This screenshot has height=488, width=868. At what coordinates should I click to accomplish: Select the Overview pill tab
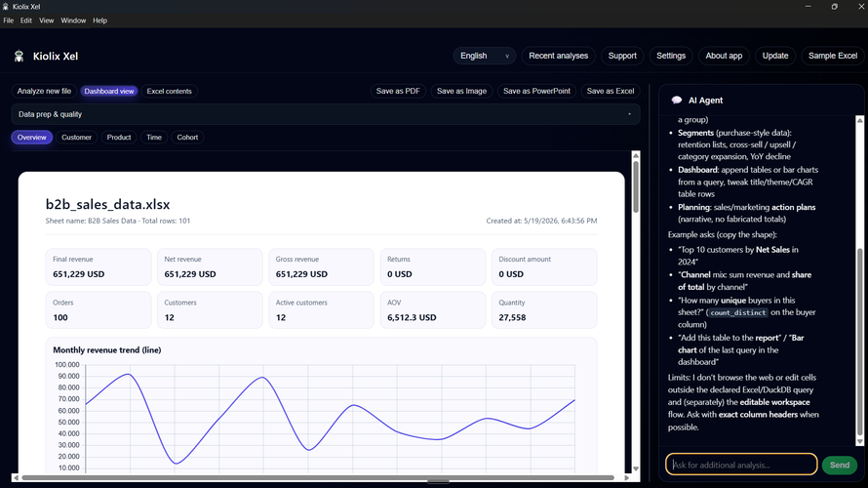32,138
